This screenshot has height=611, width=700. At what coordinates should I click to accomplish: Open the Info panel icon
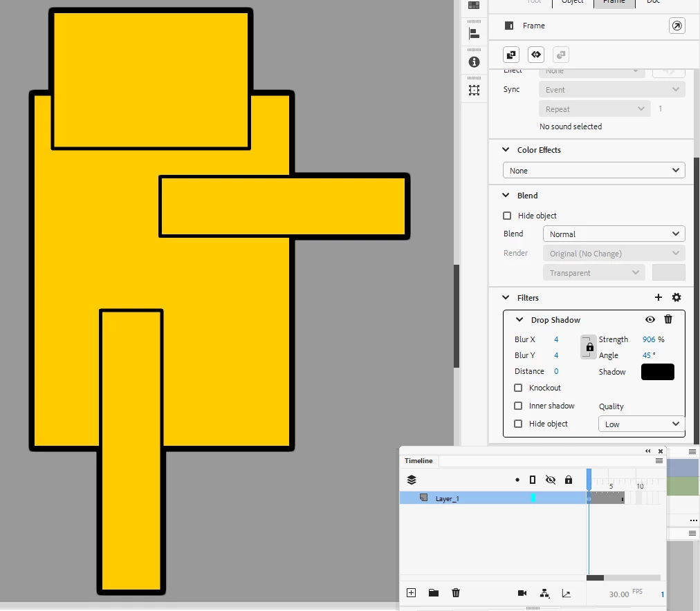[474, 62]
